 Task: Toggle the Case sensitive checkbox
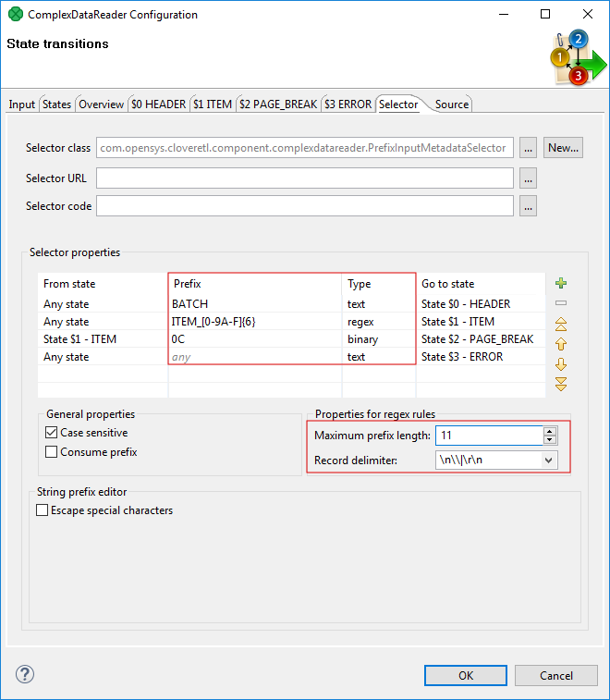(52, 433)
